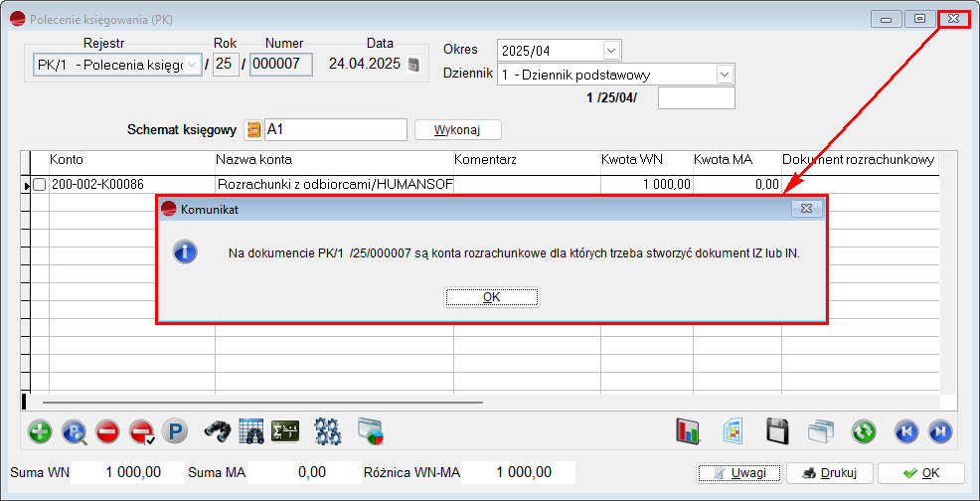980x501 pixels.
Task: Click the Wykonaj button
Action: (457, 130)
